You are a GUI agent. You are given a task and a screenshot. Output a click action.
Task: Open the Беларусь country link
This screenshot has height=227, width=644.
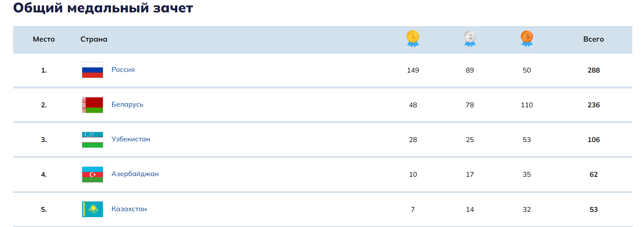127,104
